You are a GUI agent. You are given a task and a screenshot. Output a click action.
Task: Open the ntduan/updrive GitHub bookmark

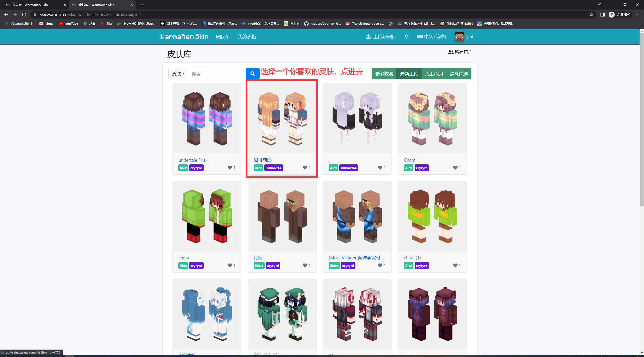tap(323, 23)
